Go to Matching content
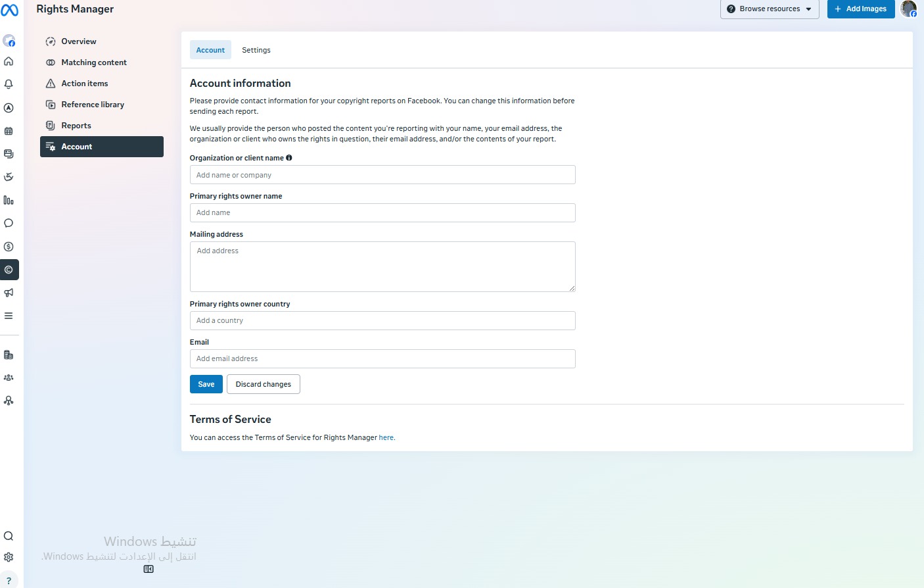924x588 pixels. (102, 62)
